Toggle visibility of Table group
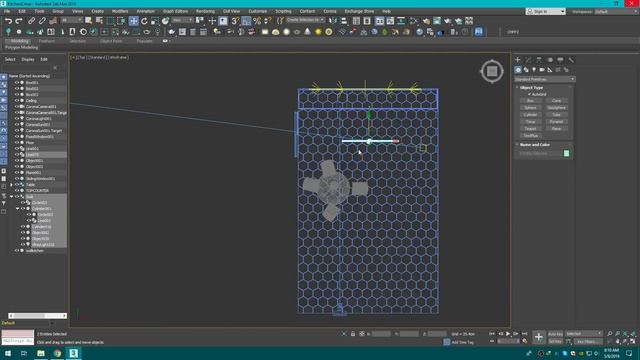This screenshot has height=360, width=640. point(17,184)
